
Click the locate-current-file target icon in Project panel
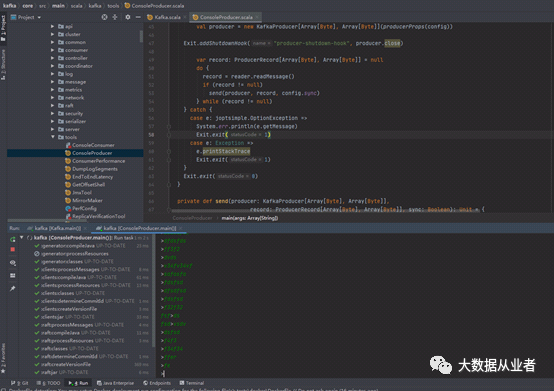click(x=104, y=17)
